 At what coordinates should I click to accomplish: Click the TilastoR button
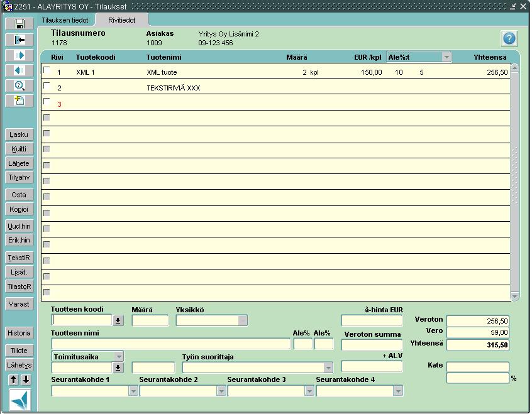coord(19,286)
